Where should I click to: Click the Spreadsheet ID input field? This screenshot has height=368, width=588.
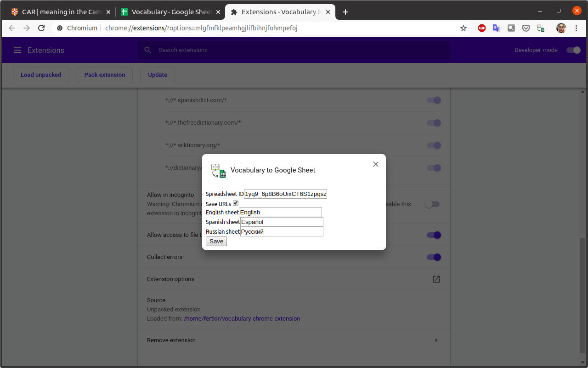coord(285,194)
